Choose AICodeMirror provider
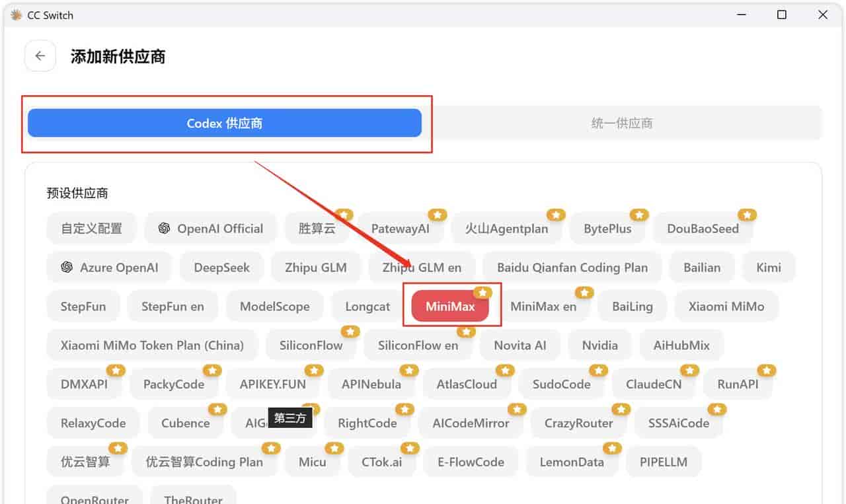The width and height of the screenshot is (846, 504). point(471,423)
